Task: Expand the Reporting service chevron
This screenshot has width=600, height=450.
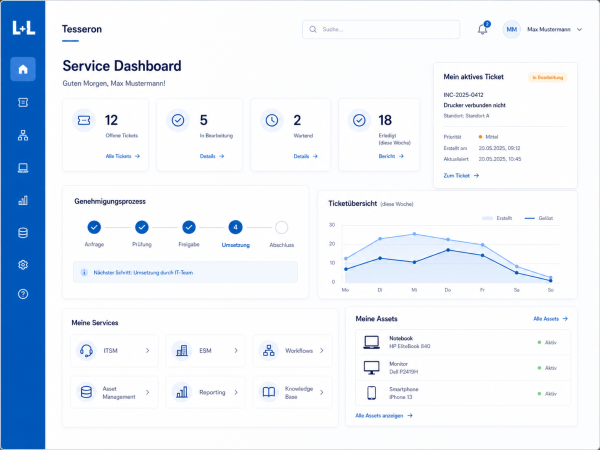Action: (x=236, y=392)
